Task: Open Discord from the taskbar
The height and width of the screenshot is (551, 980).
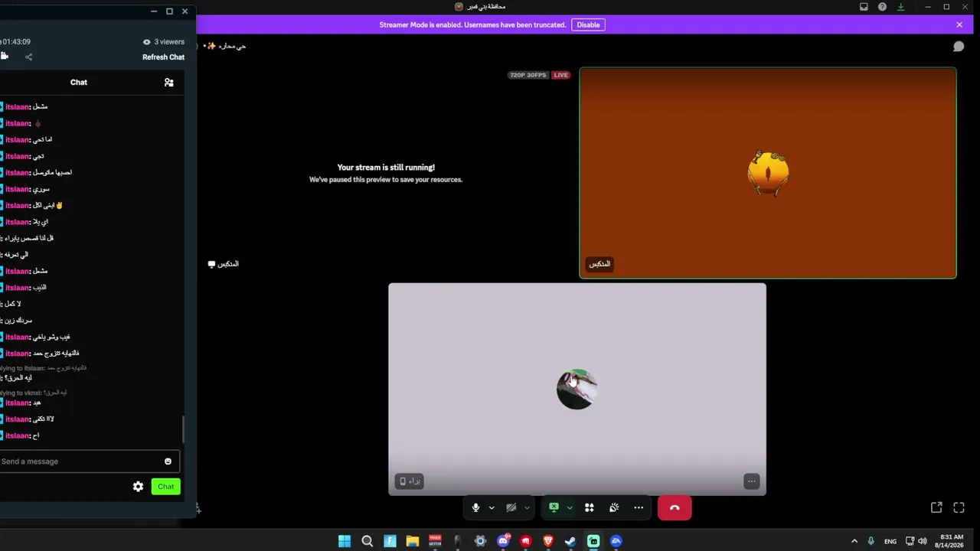Action: pyautogui.click(x=503, y=541)
